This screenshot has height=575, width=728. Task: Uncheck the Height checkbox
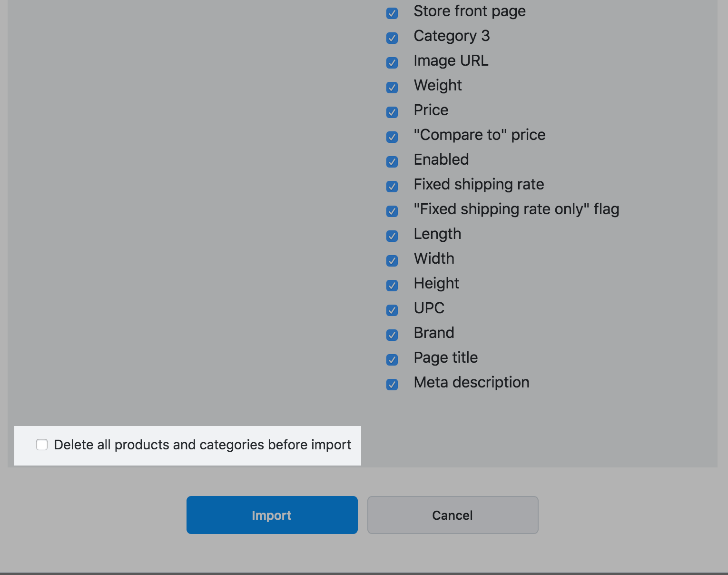[392, 286]
